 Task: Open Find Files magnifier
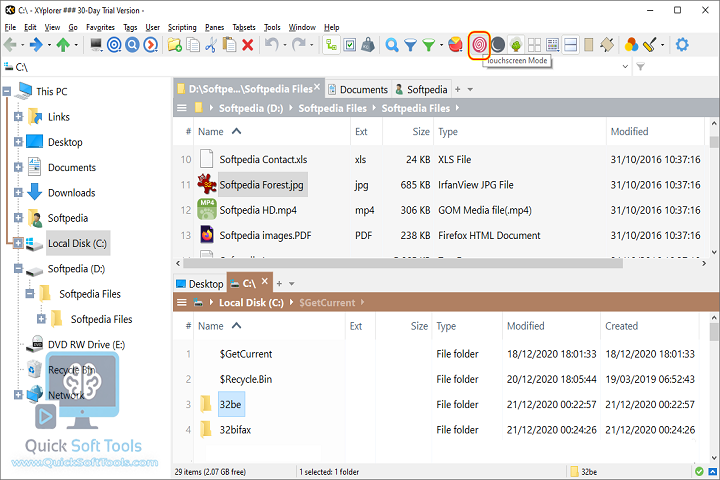(392, 45)
